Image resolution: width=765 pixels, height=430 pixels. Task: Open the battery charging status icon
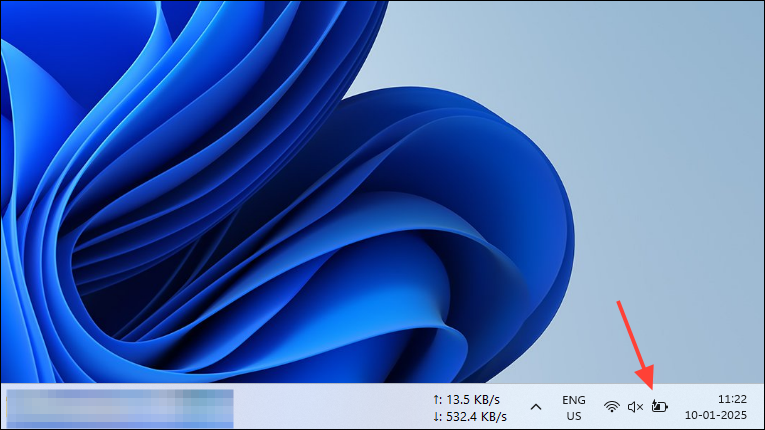660,406
